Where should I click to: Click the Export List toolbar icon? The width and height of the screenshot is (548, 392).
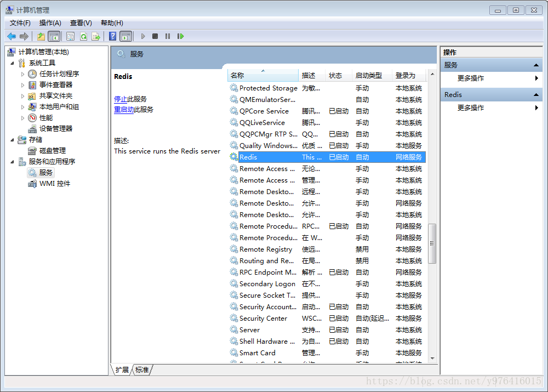96,36
